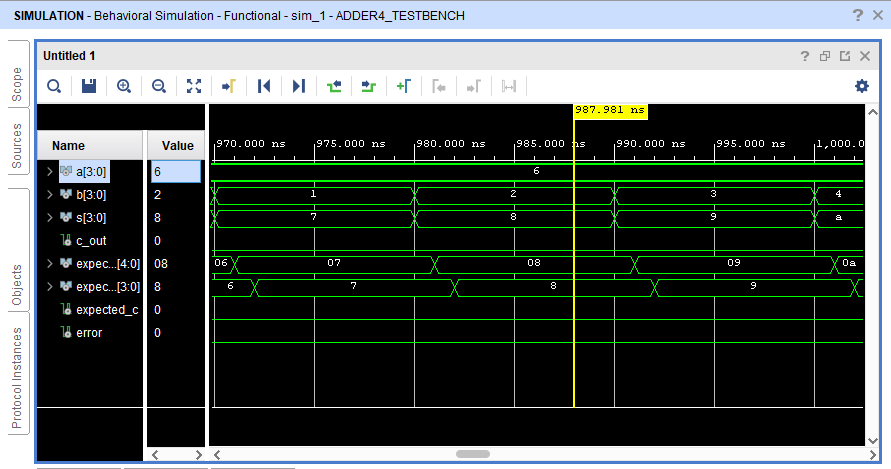Click the 975.000 ns ruler mark
Viewport: 891px width, 469px height.
tap(351, 144)
